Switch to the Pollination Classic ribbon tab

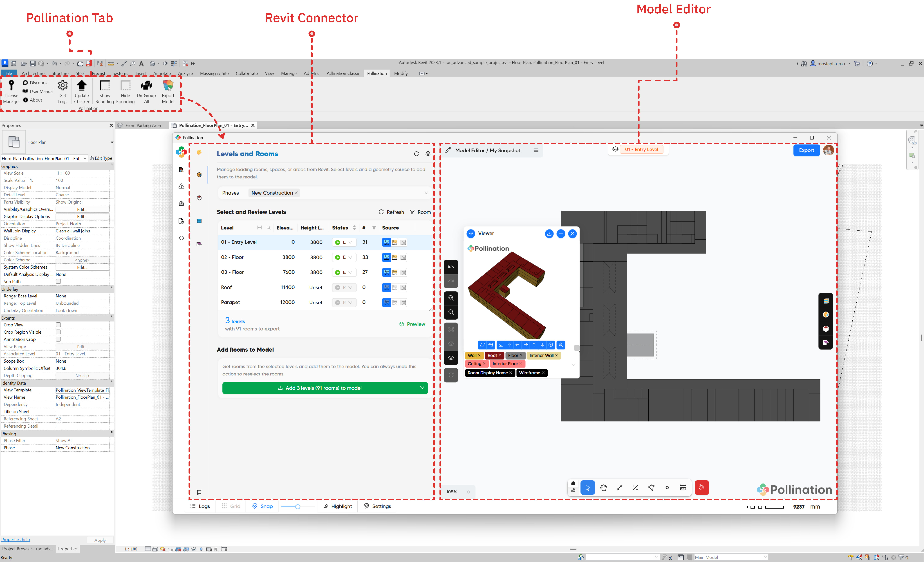tap(343, 73)
